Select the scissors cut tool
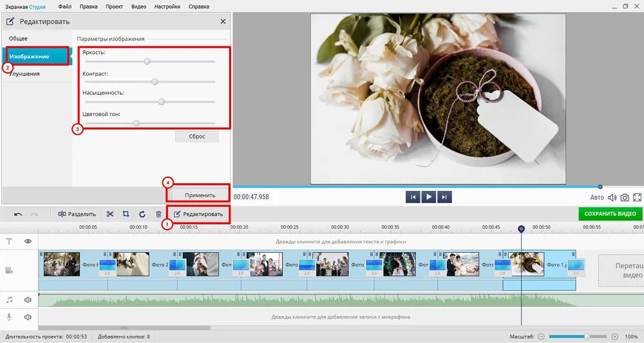The height and width of the screenshot is (343, 644). (x=110, y=214)
